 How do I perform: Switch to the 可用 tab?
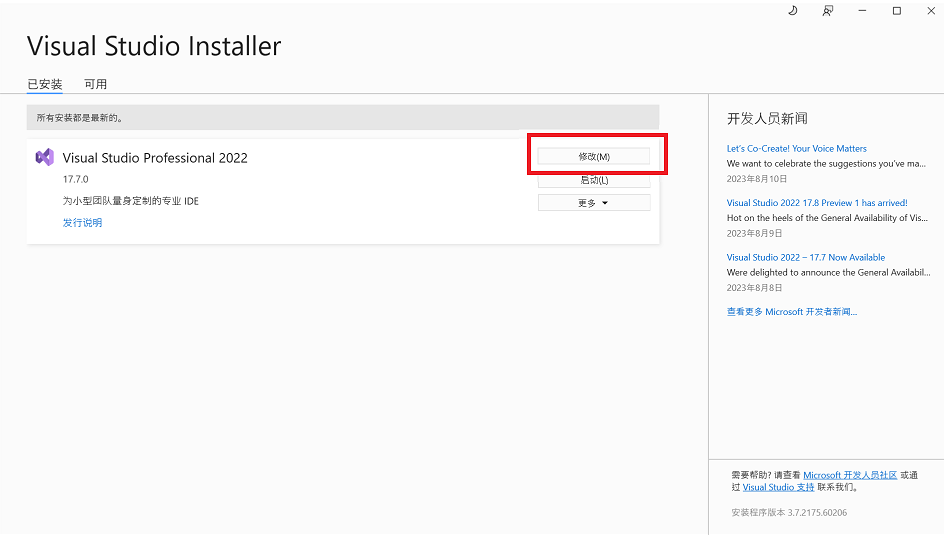96,84
